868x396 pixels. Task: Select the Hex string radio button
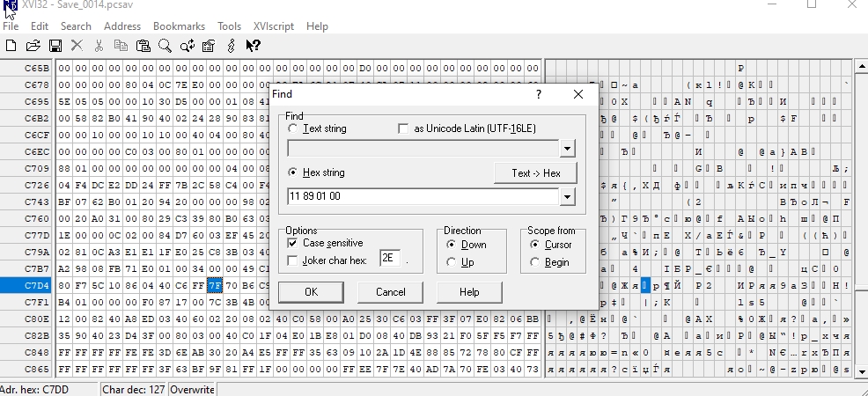293,172
